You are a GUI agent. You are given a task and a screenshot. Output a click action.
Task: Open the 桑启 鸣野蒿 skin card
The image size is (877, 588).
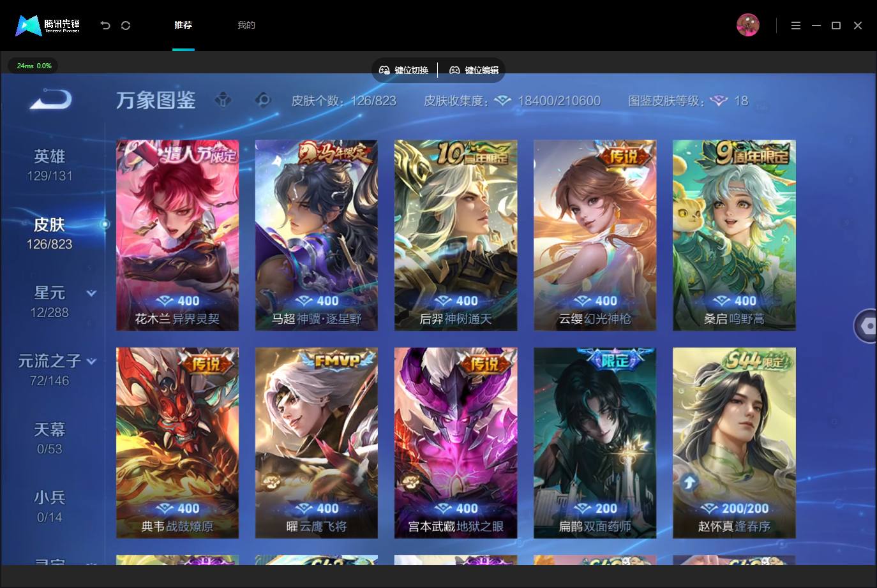click(734, 235)
